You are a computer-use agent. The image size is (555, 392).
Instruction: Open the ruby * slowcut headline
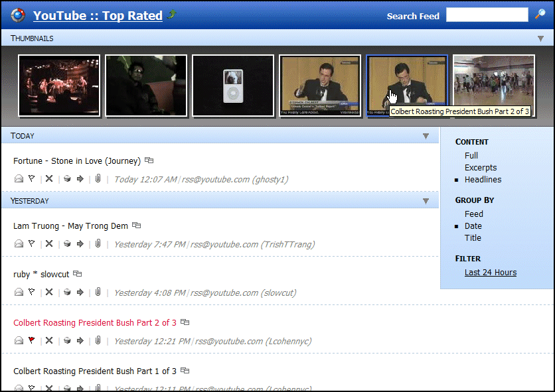41,275
